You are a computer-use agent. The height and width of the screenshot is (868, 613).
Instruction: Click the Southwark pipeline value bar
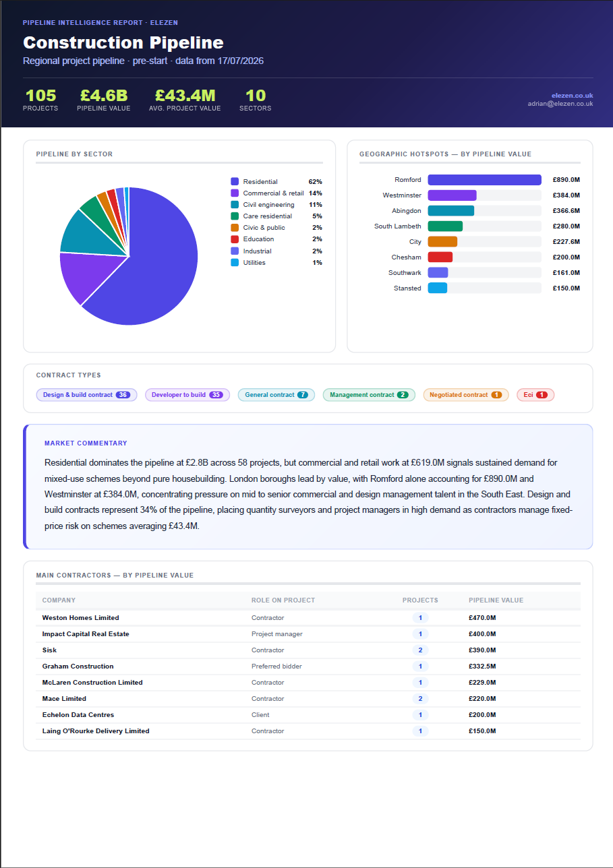click(438, 273)
